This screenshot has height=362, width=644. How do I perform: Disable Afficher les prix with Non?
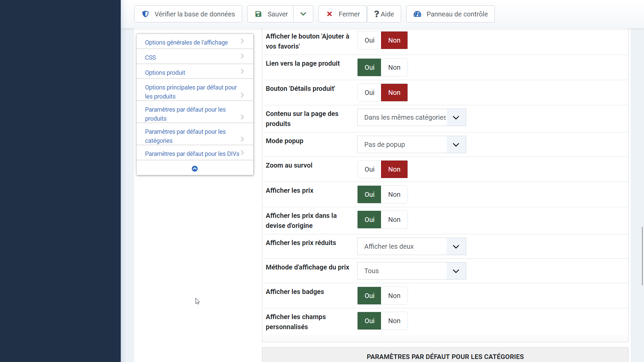(x=394, y=194)
